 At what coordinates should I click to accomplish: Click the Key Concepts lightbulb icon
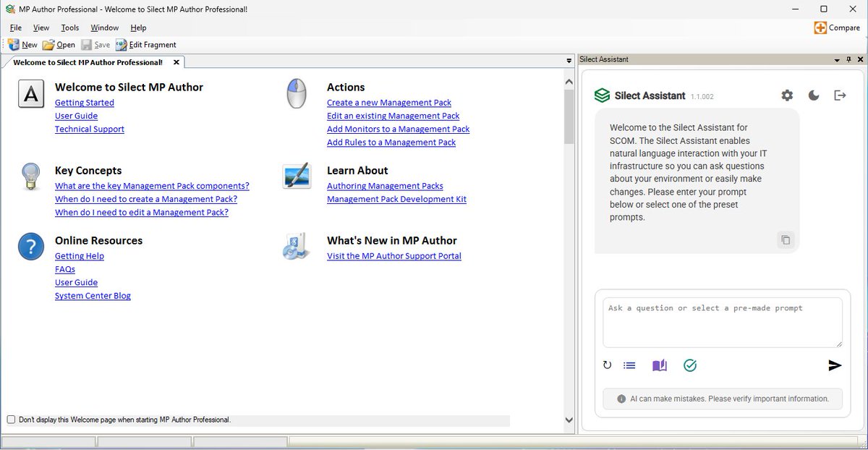pos(30,176)
